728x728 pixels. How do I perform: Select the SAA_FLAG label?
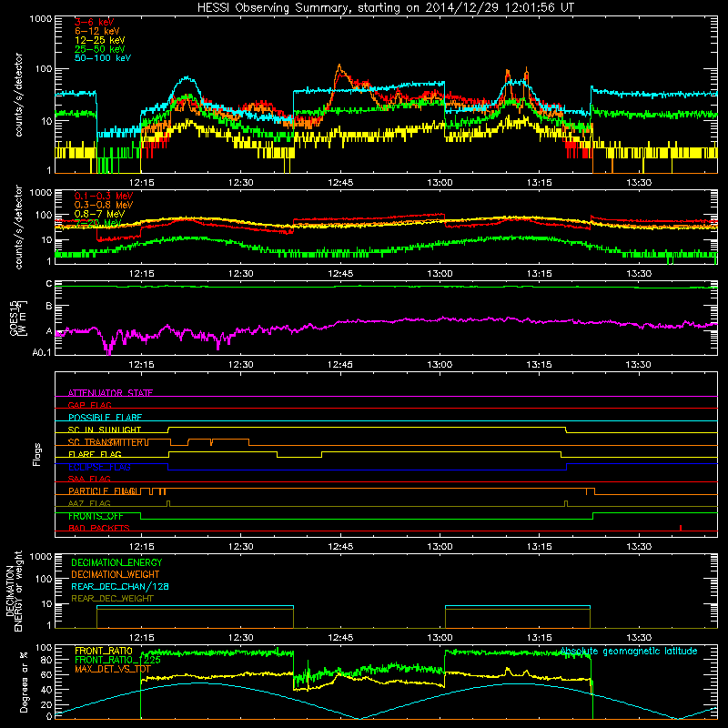pyautogui.click(x=89, y=479)
